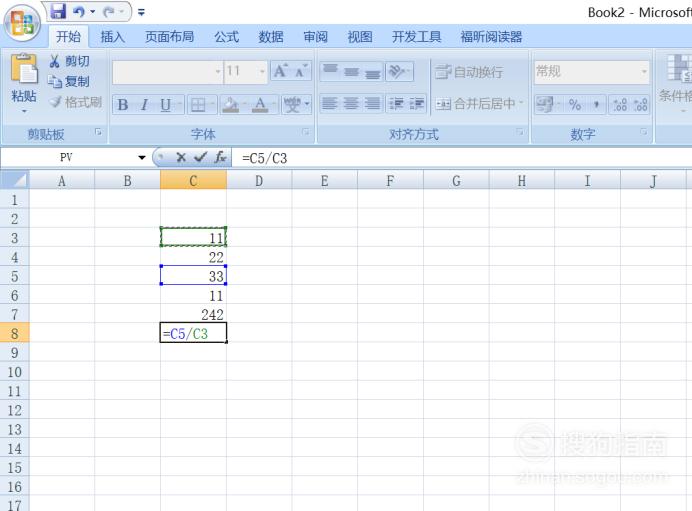Viewport: 692px width, 511px height.
Task: Open the 剪贴板 dialog launcher
Action: coord(98,132)
